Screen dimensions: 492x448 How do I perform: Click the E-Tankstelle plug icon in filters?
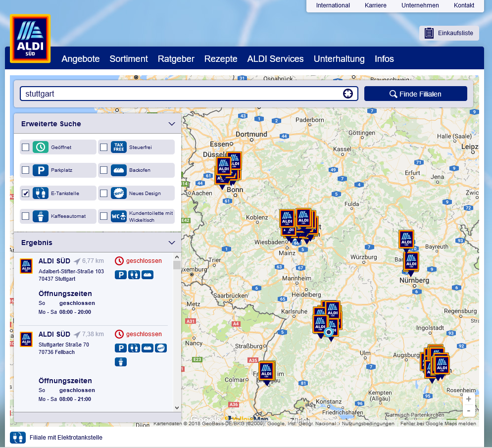[x=41, y=193]
